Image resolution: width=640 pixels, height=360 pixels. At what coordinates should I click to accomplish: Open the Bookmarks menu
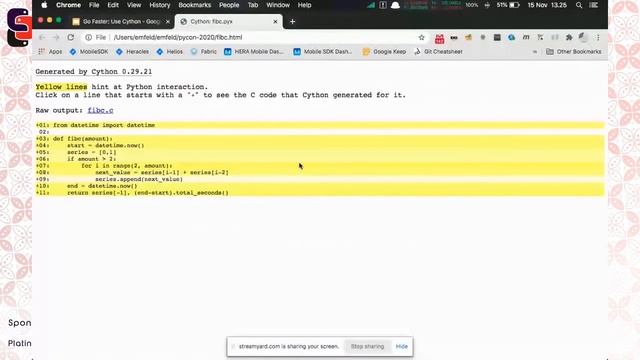tap(195, 5)
